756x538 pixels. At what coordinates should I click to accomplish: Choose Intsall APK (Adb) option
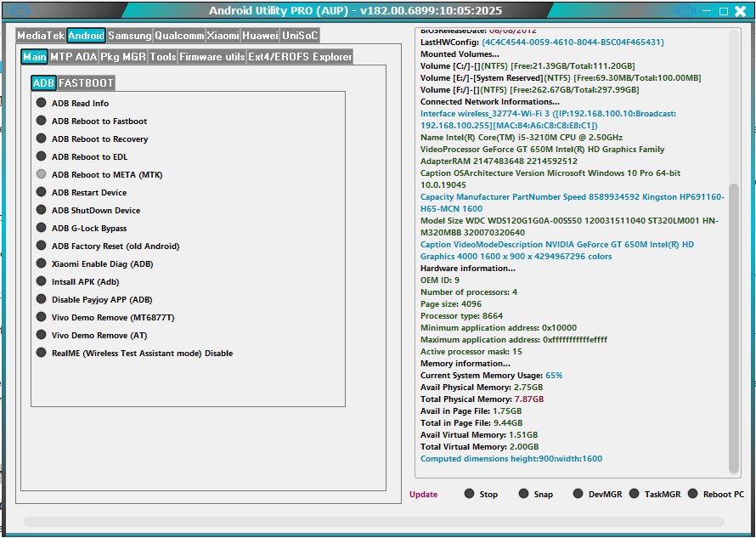[77, 281]
